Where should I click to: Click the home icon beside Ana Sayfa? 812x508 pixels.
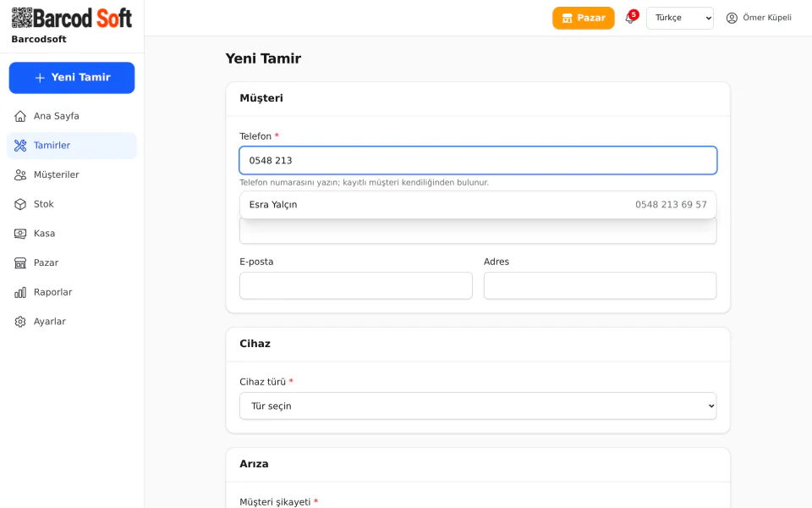[20, 116]
